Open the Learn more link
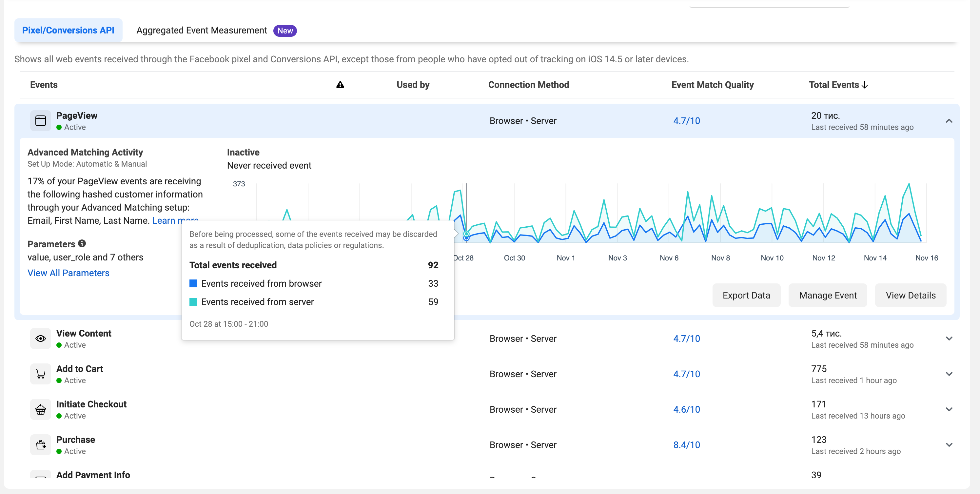This screenshot has height=494, width=980. [x=175, y=220]
